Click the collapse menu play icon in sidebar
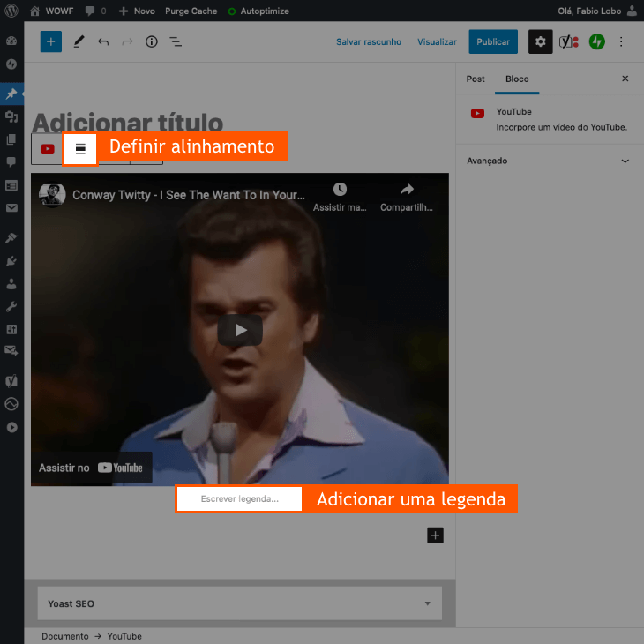Image resolution: width=644 pixels, height=644 pixels. 11,427
